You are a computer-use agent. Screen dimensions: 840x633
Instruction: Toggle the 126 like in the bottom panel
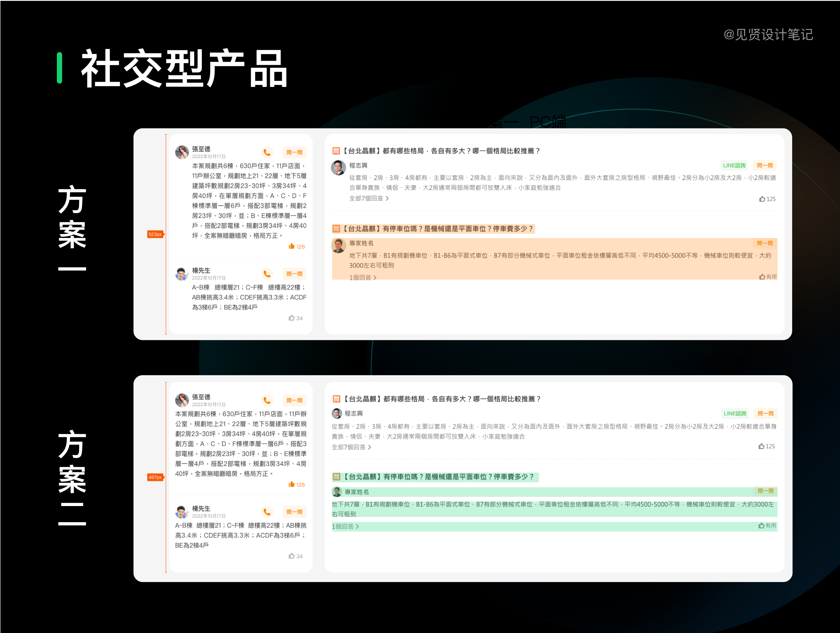[292, 484]
